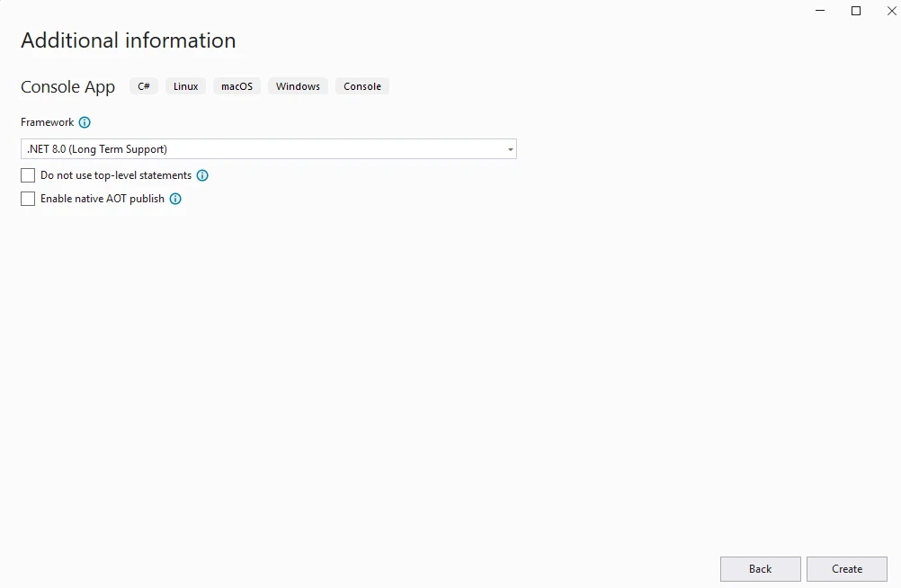Click the '.NET 8.0 (Long Term Support)' combo box text
The height and width of the screenshot is (588, 901).
[x=97, y=149]
